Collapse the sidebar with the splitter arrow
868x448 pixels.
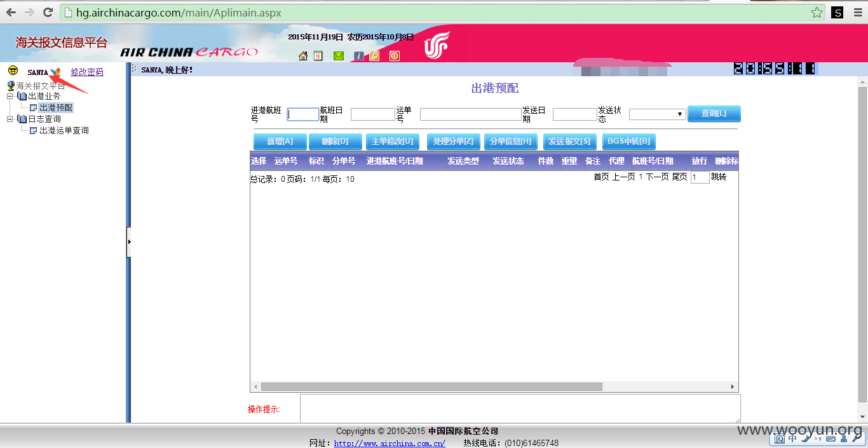point(129,242)
